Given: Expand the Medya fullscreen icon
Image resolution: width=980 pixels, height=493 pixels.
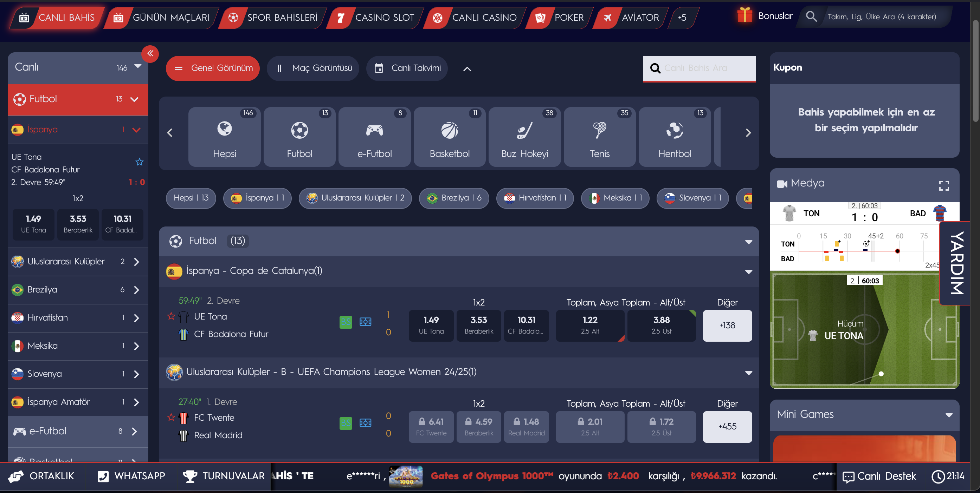Looking at the screenshot, I should coord(943,185).
